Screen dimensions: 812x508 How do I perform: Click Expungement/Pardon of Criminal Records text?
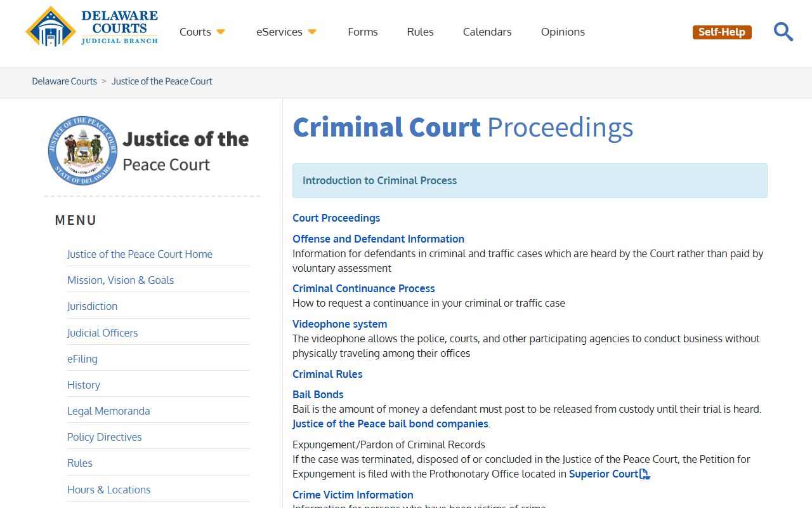[x=389, y=444]
